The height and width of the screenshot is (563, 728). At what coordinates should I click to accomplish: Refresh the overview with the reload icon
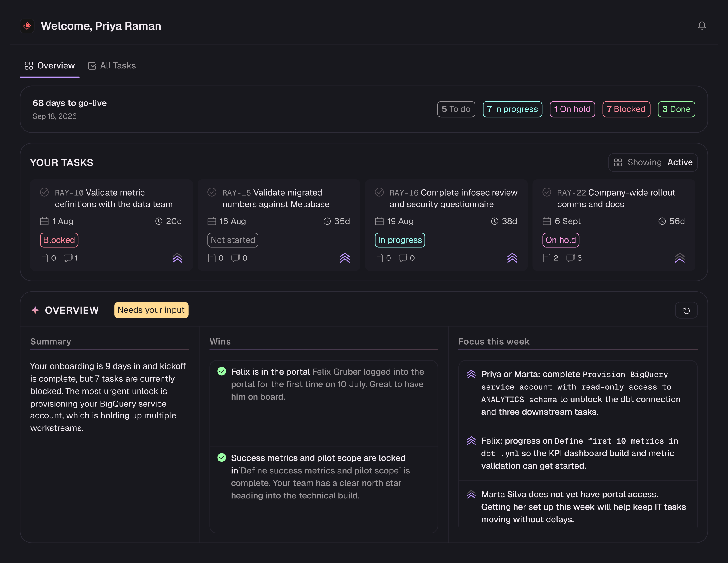(686, 310)
